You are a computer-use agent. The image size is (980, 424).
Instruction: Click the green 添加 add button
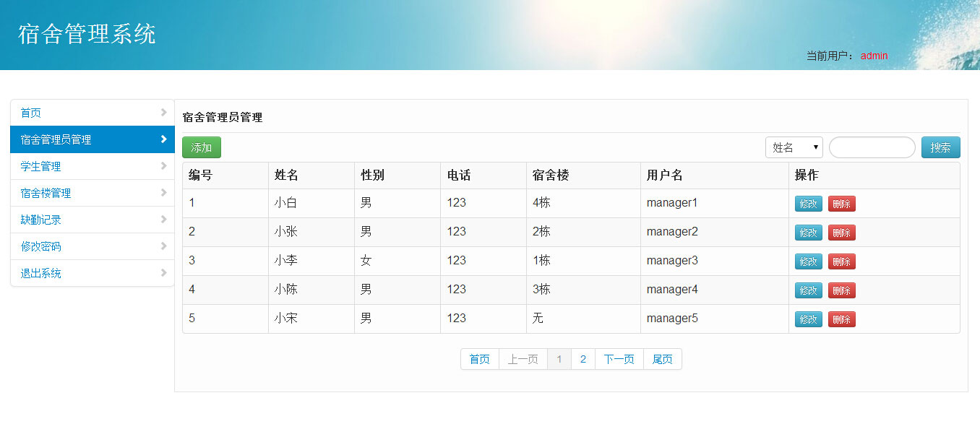click(x=201, y=147)
